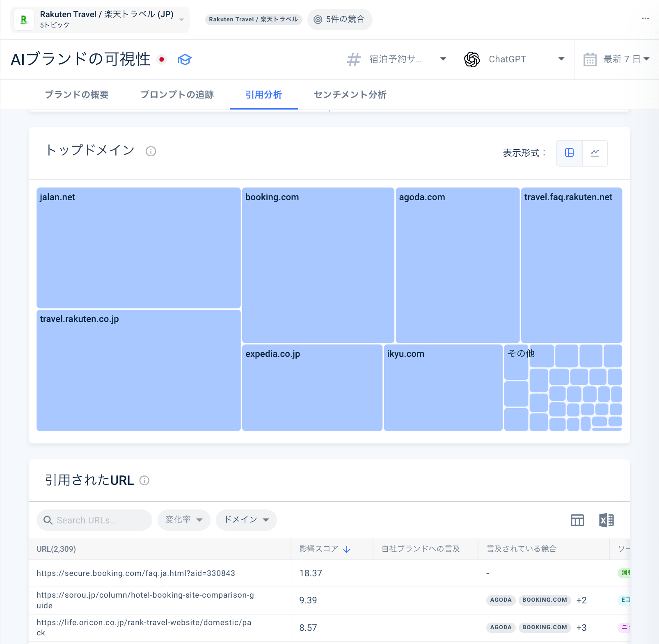659x644 pixels.
Task: Switch to プロンプトの追跡 tab
Action: pos(177,95)
